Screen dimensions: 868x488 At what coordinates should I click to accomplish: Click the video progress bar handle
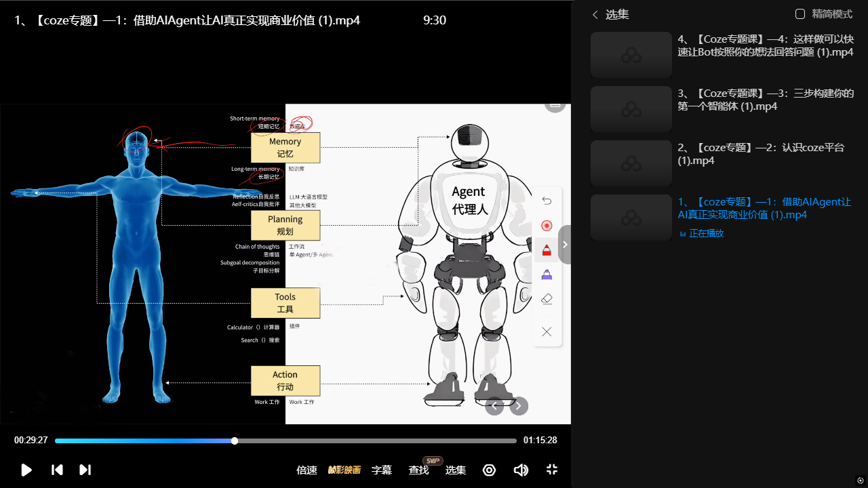coord(235,441)
